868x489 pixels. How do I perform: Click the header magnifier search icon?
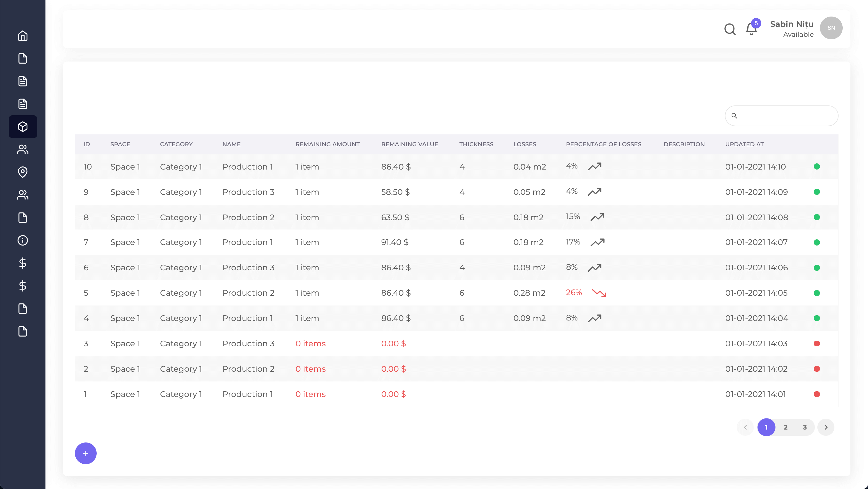730,29
